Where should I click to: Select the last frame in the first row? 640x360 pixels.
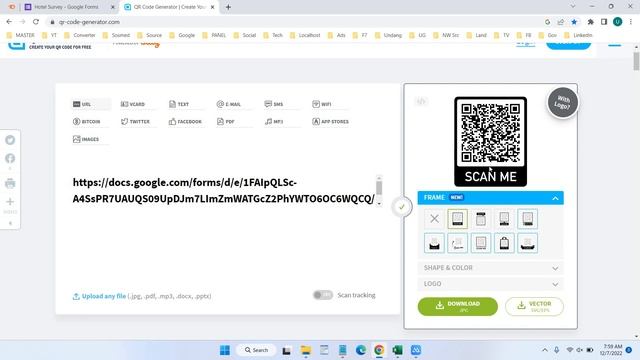click(x=527, y=219)
